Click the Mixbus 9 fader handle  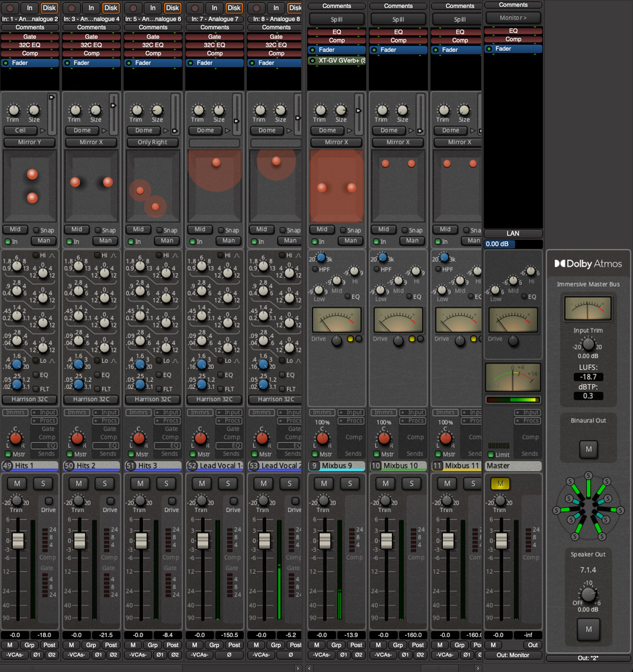click(325, 541)
